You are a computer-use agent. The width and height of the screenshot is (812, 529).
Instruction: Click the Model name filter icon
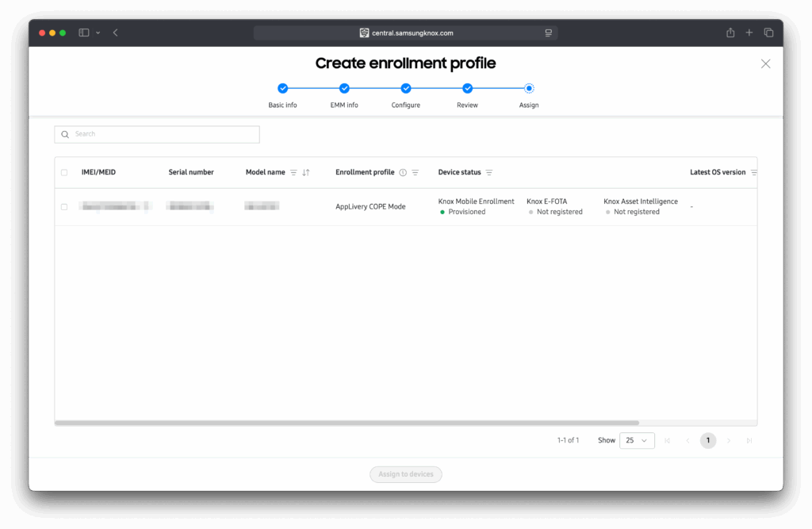(x=293, y=173)
